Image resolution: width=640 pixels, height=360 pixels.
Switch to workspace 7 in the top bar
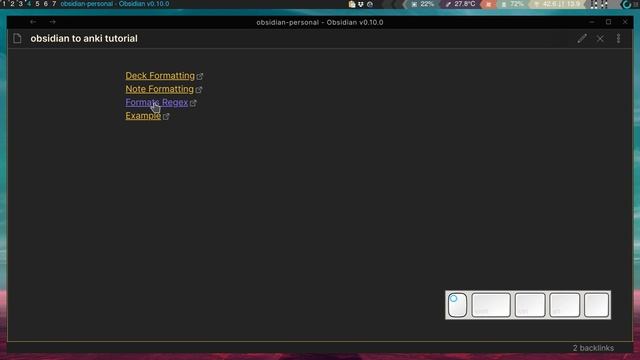click(x=54, y=4)
